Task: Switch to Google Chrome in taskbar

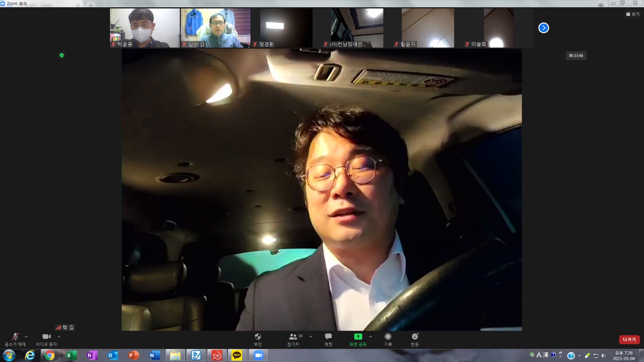Action: pyautogui.click(x=50, y=356)
